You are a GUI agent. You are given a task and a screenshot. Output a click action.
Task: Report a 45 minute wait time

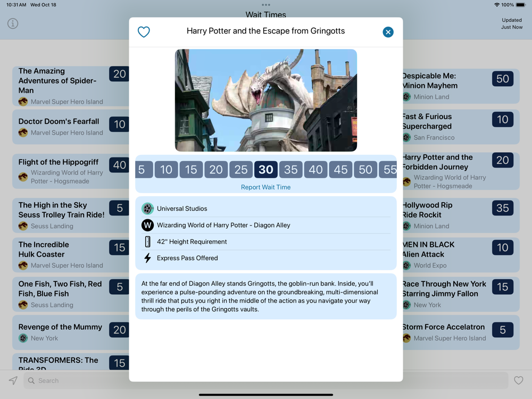click(340, 169)
